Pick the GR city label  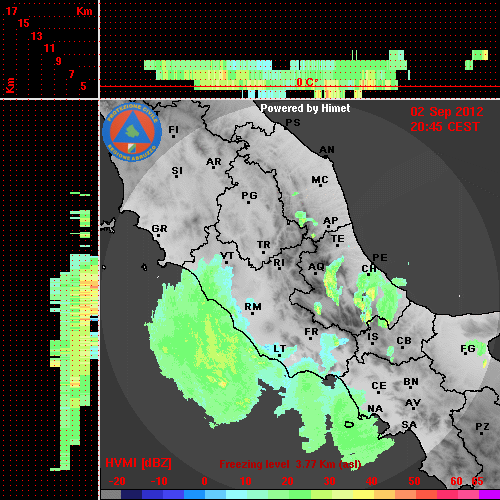click(159, 229)
